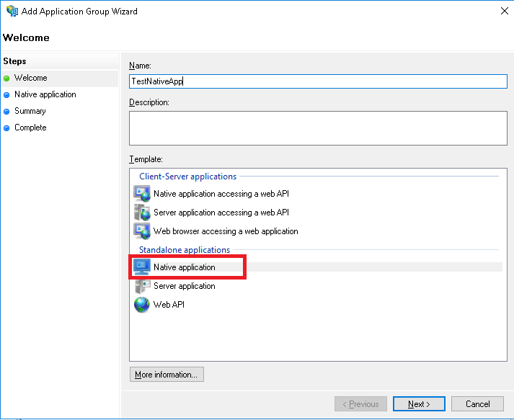
Task: Go to the Summary step
Action: pos(30,111)
